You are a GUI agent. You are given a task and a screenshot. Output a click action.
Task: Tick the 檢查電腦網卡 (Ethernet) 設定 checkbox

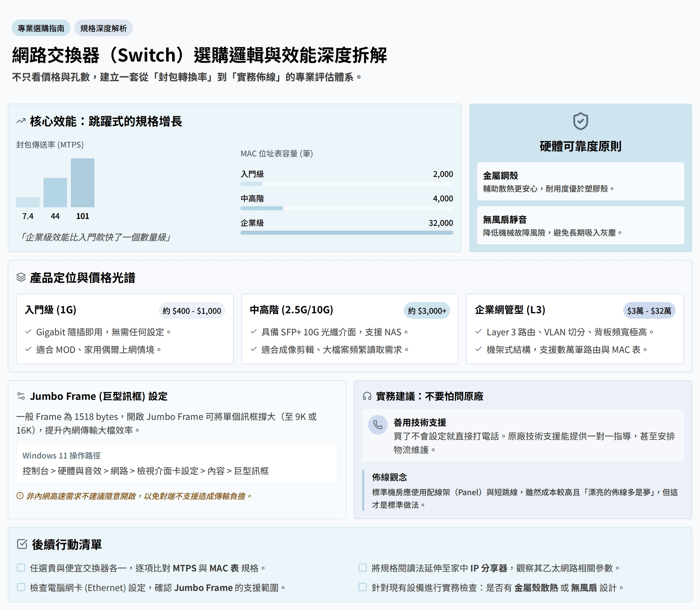click(x=21, y=587)
